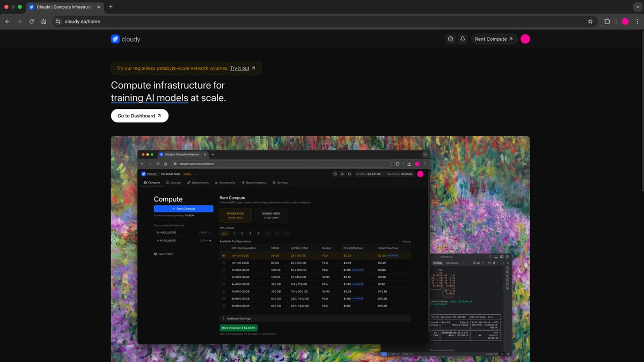In the preview, choose GPU count 1
This screenshot has width=644, height=362.
pos(233,233)
